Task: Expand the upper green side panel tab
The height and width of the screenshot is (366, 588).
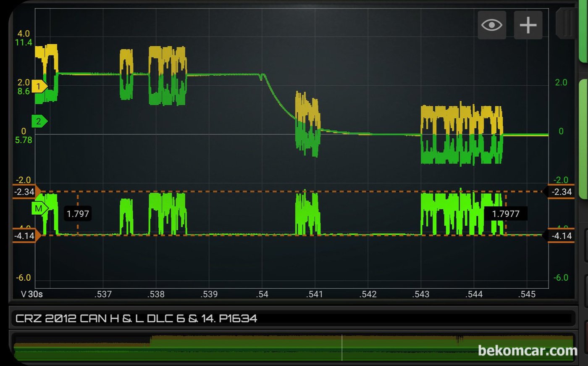Action: tap(583, 34)
